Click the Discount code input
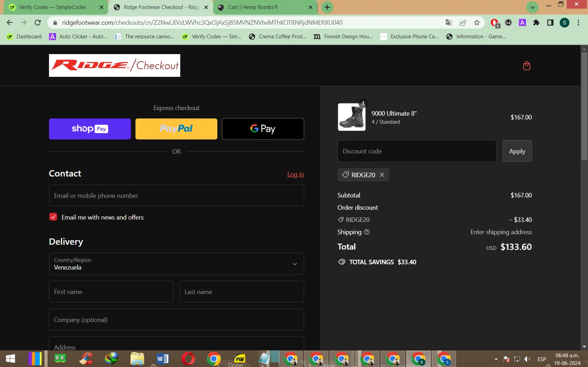This screenshot has height=367, width=588. (417, 151)
